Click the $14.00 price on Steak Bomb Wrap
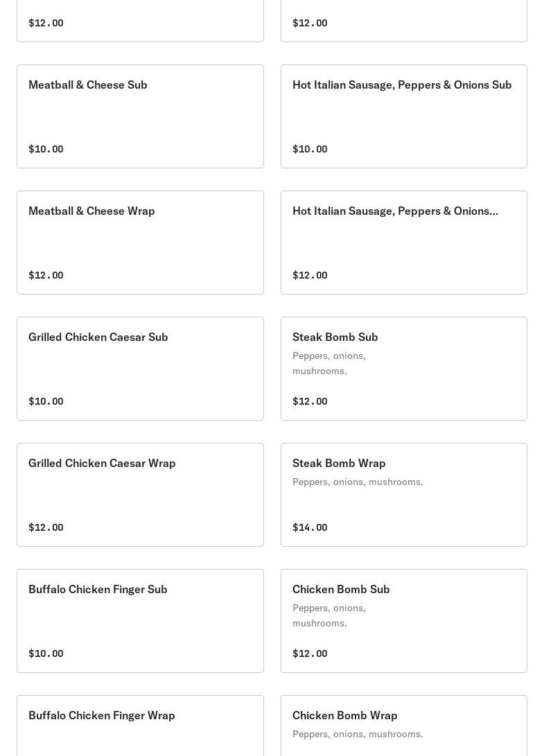Viewport: 544px width, 756px height. tap(310, 527)
